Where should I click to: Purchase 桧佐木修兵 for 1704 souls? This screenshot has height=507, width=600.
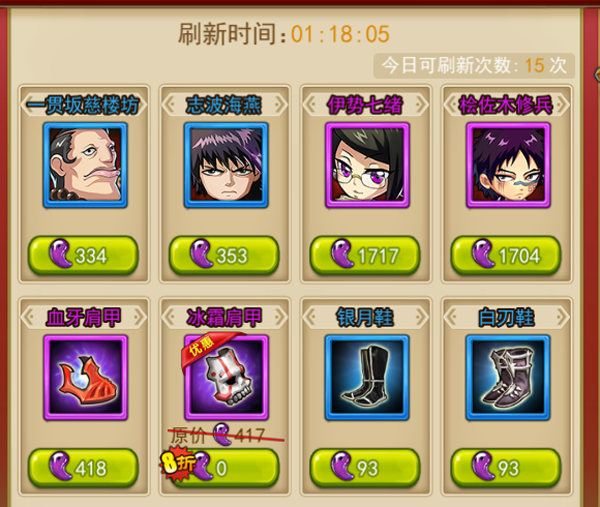tap(506, 255)
